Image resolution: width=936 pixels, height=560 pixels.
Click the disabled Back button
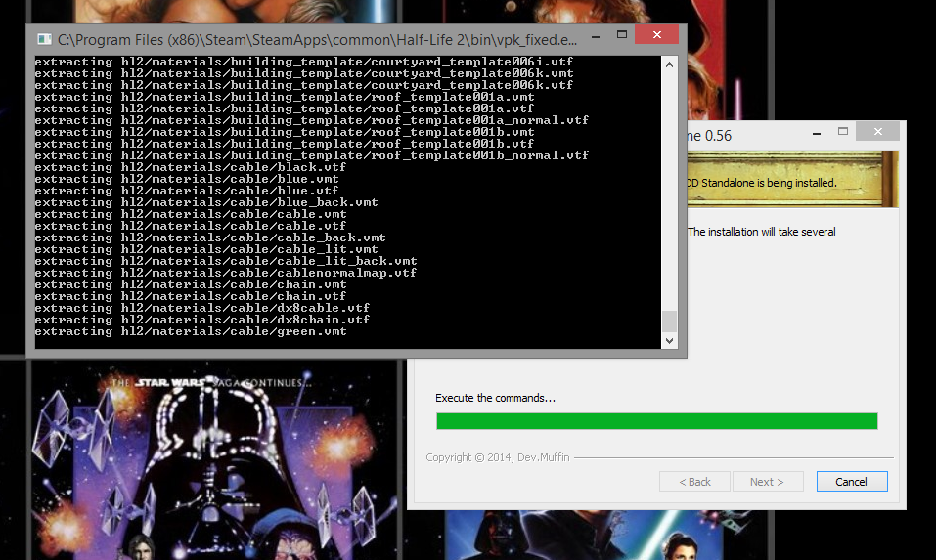694,481
